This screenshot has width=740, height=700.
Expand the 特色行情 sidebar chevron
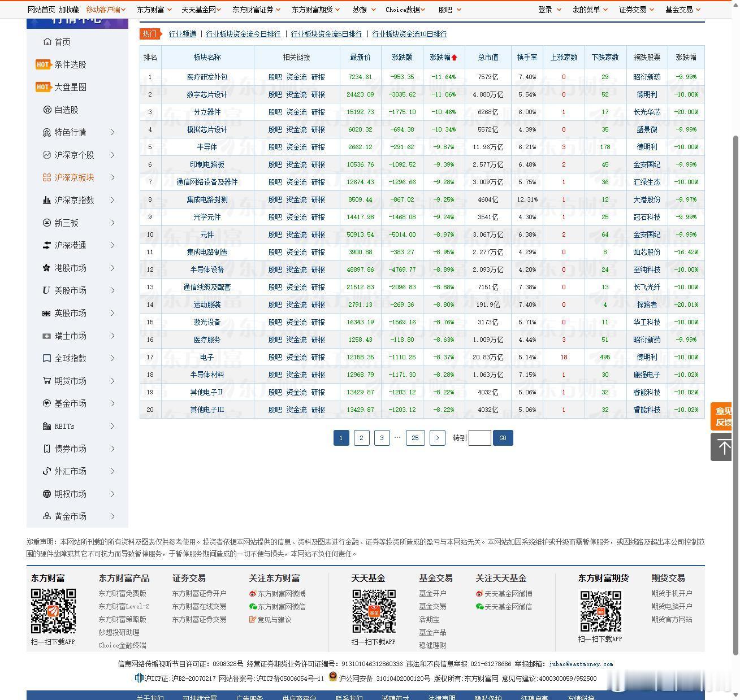point(112,132)
